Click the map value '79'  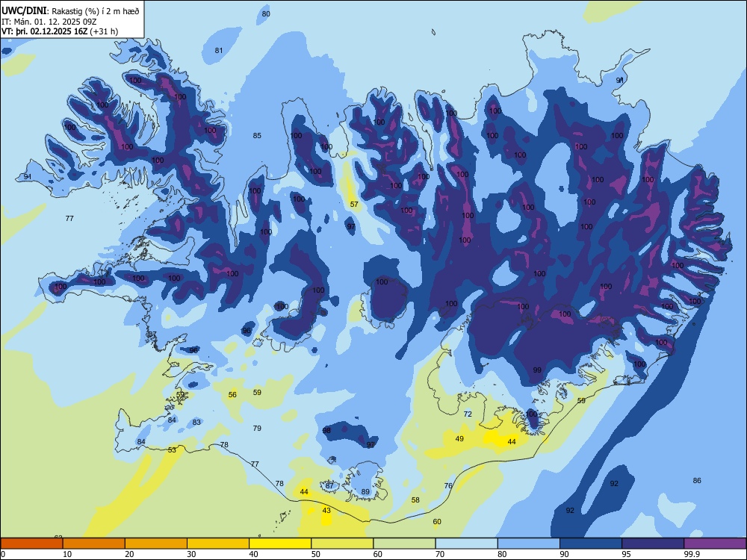tap(257, 428)
